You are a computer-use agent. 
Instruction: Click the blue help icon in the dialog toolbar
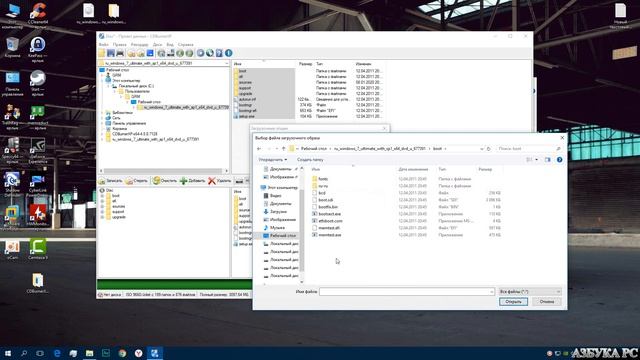(x=559, y=160)
